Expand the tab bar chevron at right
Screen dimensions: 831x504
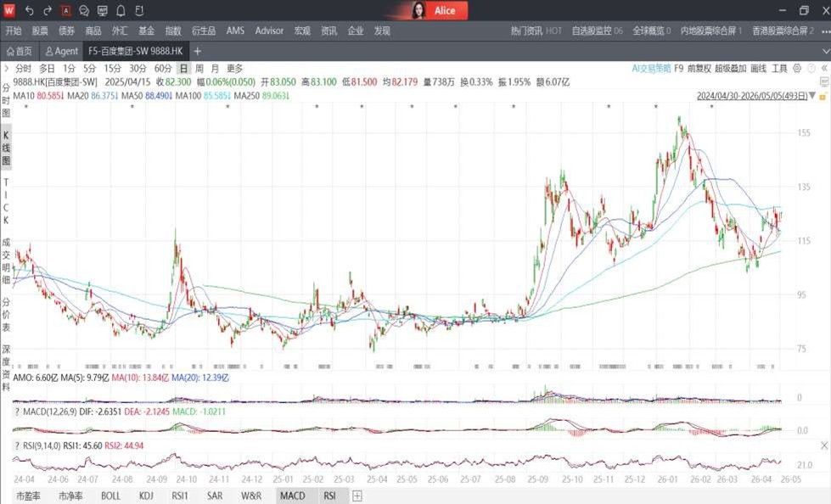pos(825,51)
